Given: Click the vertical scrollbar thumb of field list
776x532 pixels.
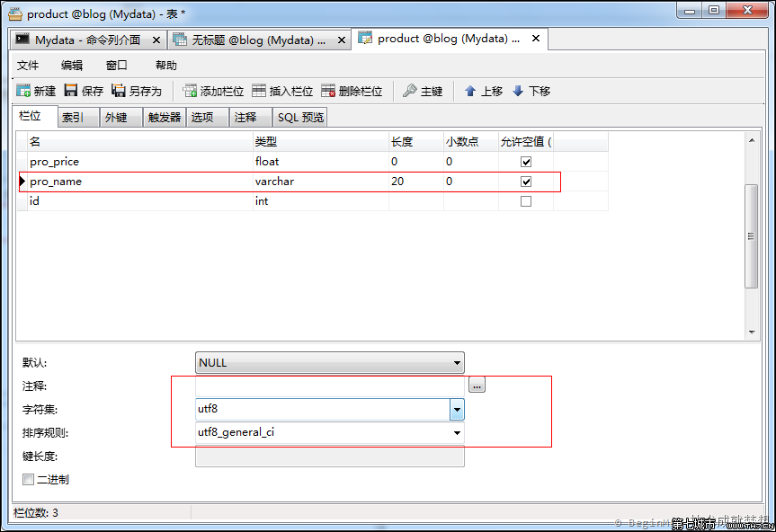Looking at the screenshot, I should point(751,235).
